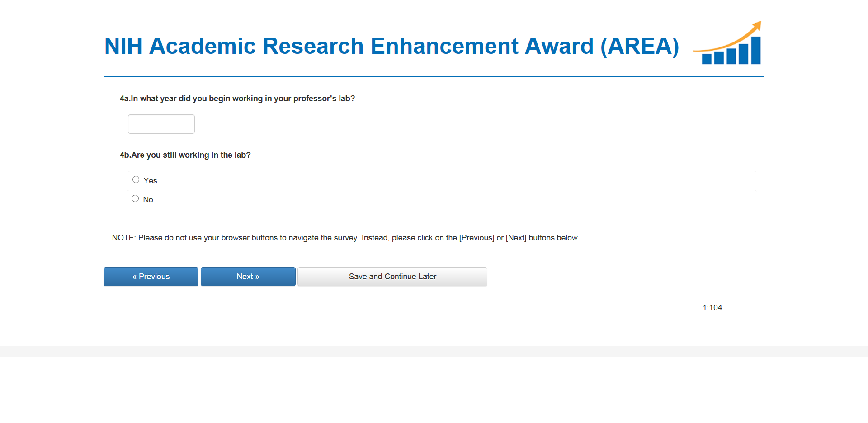Click the 1:104 page indicator

712,308
